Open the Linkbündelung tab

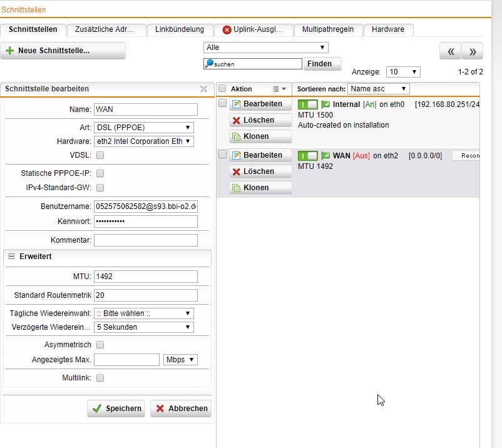(x=180, y=29)
